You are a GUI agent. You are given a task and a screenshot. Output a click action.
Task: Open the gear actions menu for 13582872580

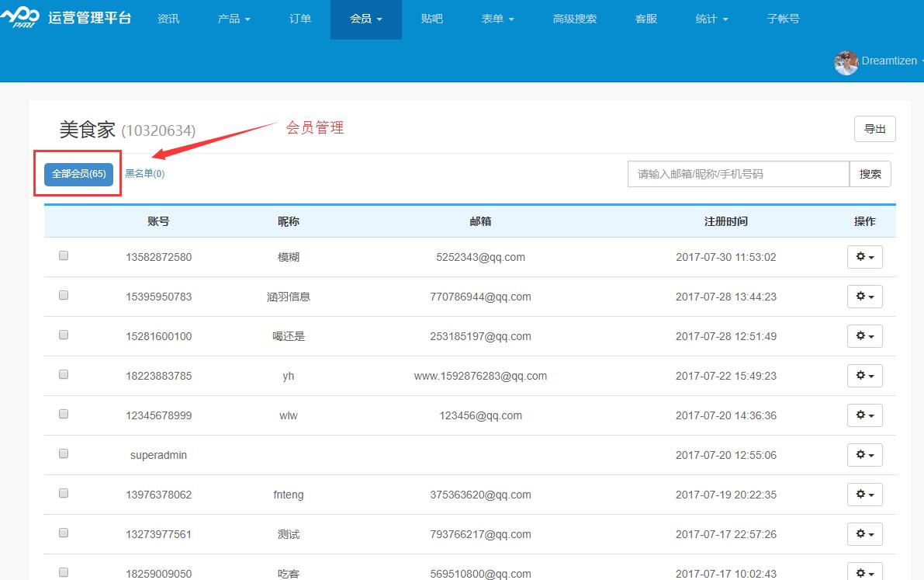click(x=864, y=256)
